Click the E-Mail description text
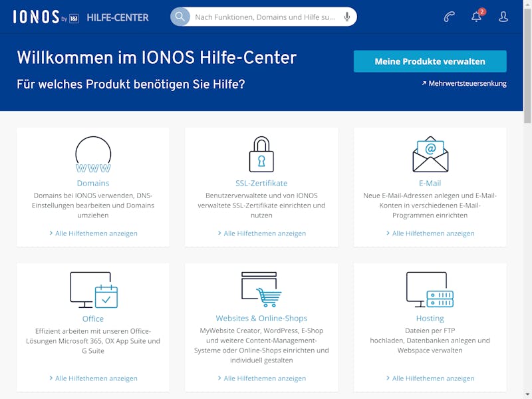Viewport: 532px width, 399px height. click(x=430, y=205)
